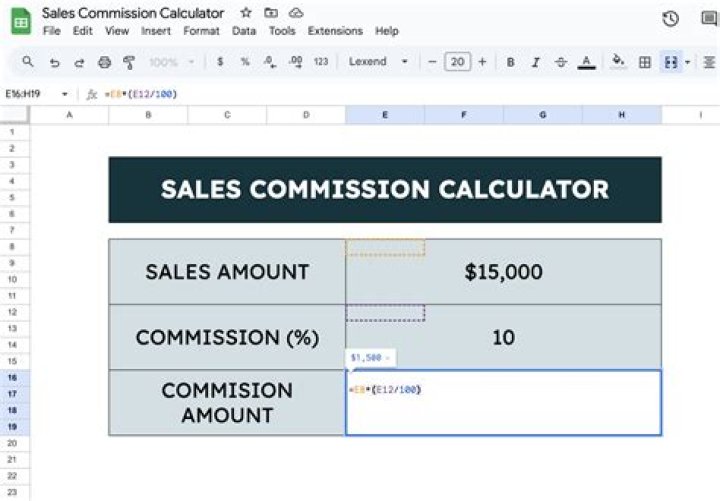Open the text color picker
720x501 pixels.
(x=586, y=62)
